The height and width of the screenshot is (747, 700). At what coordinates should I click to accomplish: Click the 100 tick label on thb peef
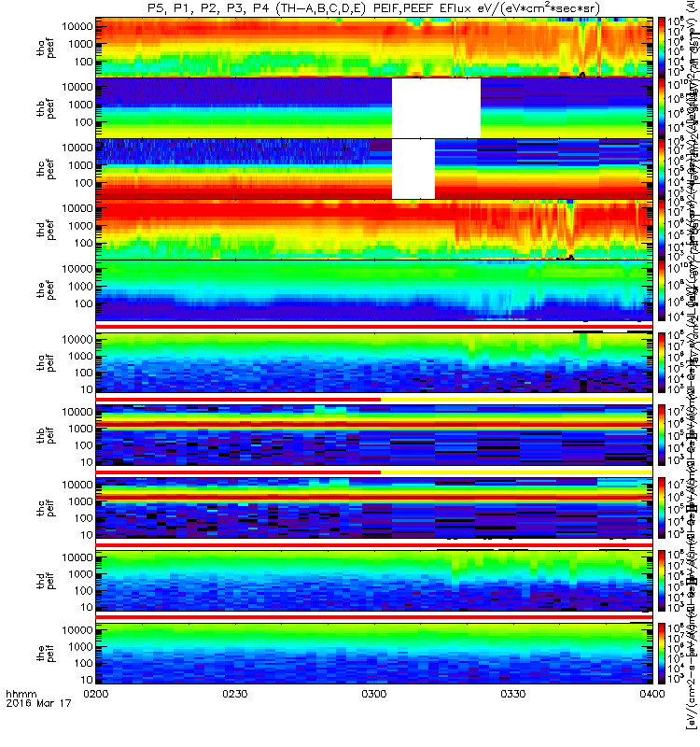pyautogui.click(x=83, y=122)
